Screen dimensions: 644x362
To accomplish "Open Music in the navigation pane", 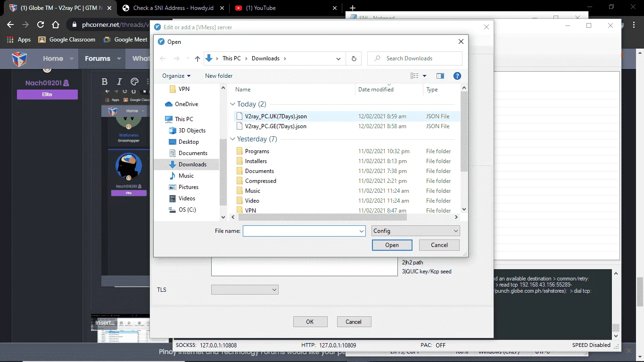I will pyautogui.click(x=182, y=176).
